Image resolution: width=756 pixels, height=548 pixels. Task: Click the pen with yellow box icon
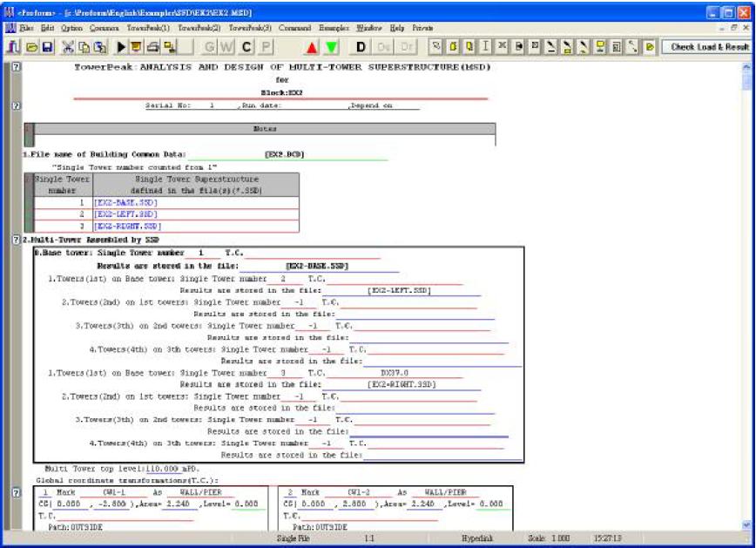pyautogui.click(x=568, y=47)
